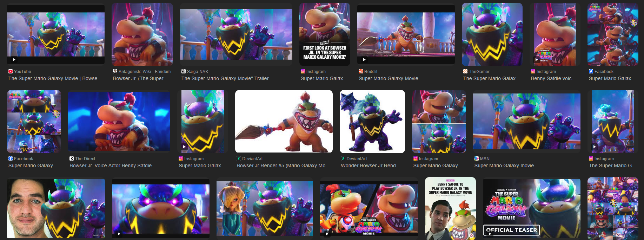Click play icon on 'Benny Safdie voic...' thumbnail
The width and height of the screenshot is (644, 240).
[x=537, y=60]
